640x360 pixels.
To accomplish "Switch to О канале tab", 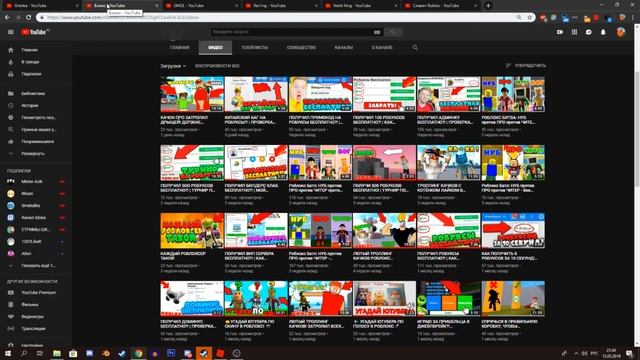I will (382, 47).
